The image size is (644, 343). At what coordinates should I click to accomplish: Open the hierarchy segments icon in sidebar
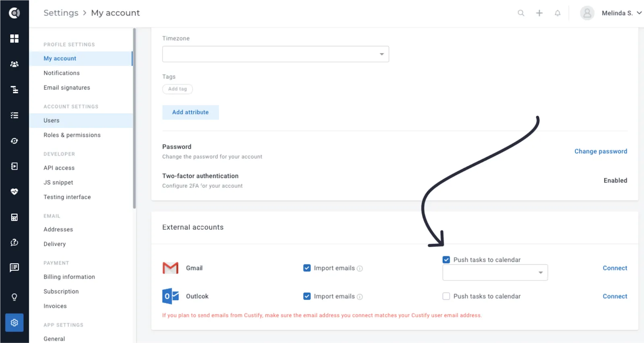(14, 90)
